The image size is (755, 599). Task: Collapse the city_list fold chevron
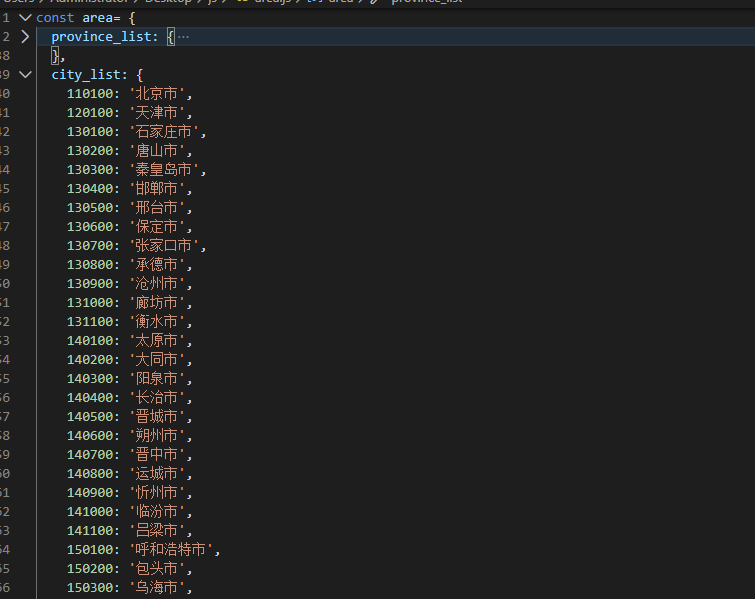click(x=25, y=75)
